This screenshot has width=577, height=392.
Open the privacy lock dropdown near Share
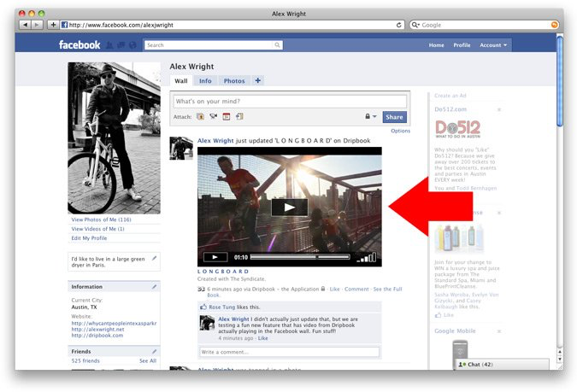370,116
